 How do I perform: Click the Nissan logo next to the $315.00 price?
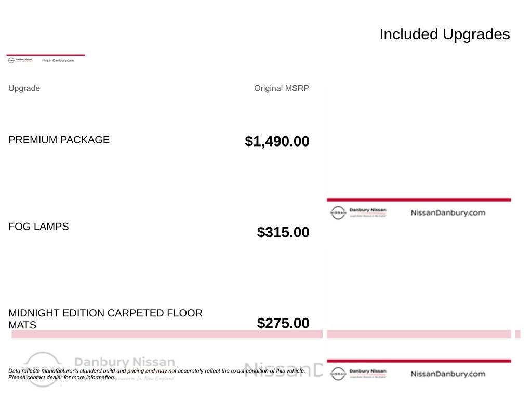pos(338,212)
